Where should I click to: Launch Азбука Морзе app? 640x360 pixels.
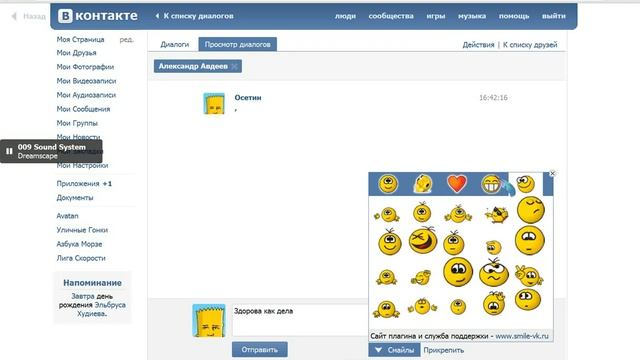[x=79, y=244]
